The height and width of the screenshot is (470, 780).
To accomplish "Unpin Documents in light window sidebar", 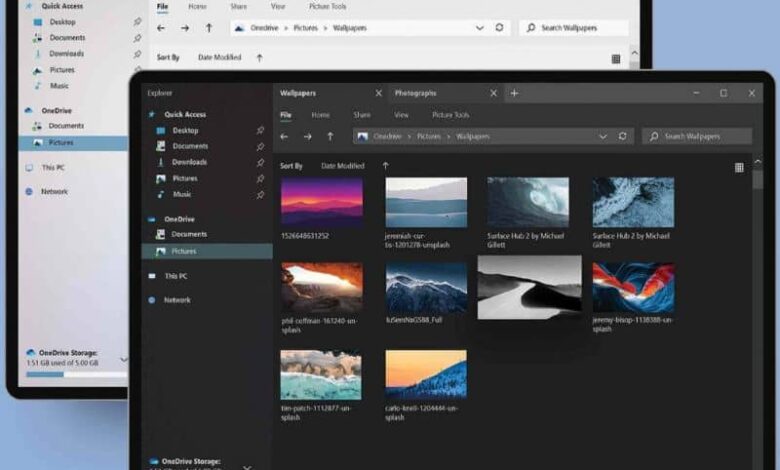I will point(137,38).
